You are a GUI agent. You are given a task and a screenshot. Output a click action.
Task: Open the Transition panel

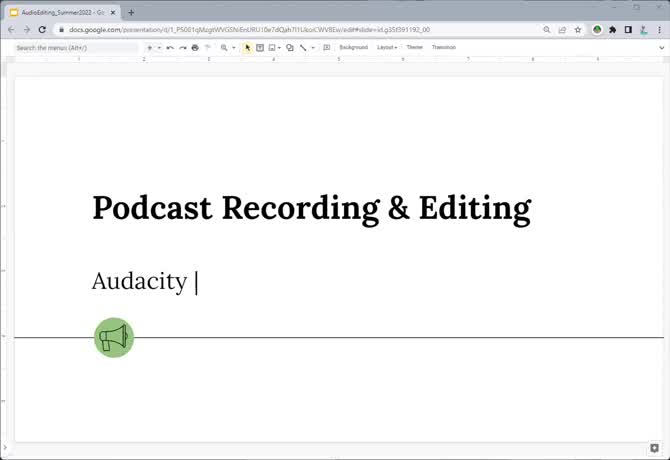tap(444, 48)
